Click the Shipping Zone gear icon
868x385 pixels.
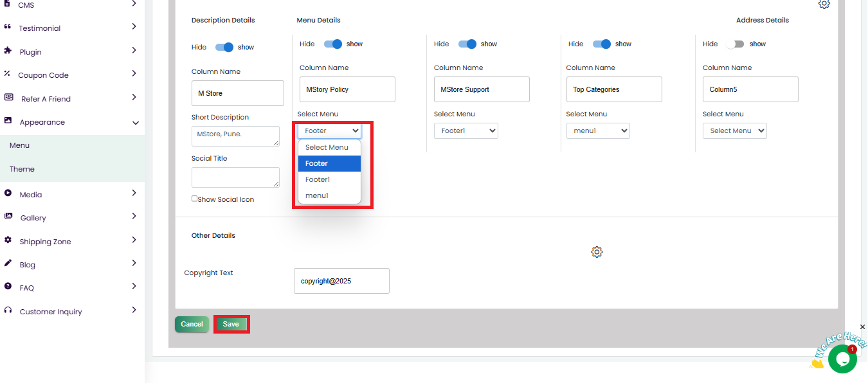[8, 240]
